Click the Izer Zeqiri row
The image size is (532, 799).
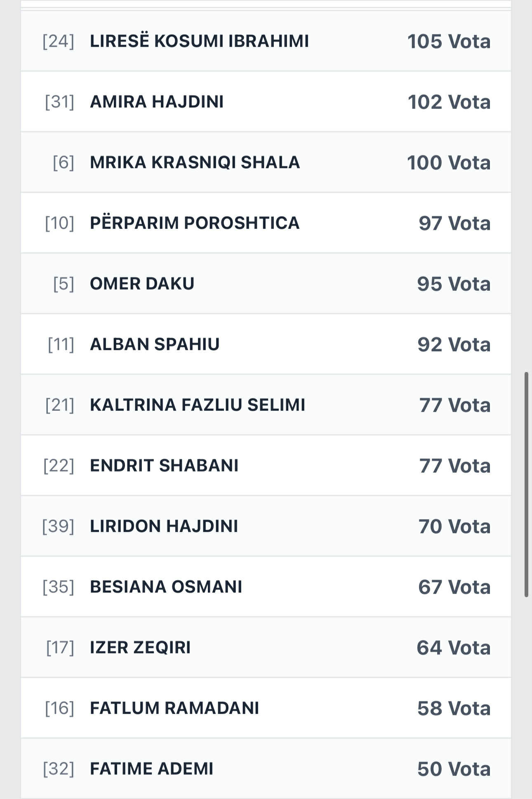140,647
